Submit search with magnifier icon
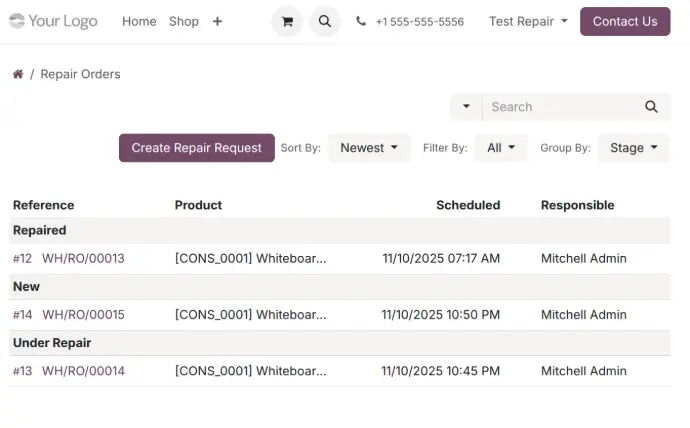 coord(651,107)
